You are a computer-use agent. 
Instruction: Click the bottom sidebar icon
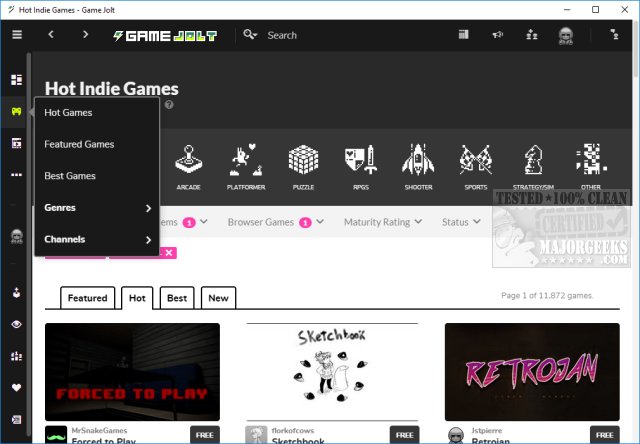click(16, 419)
